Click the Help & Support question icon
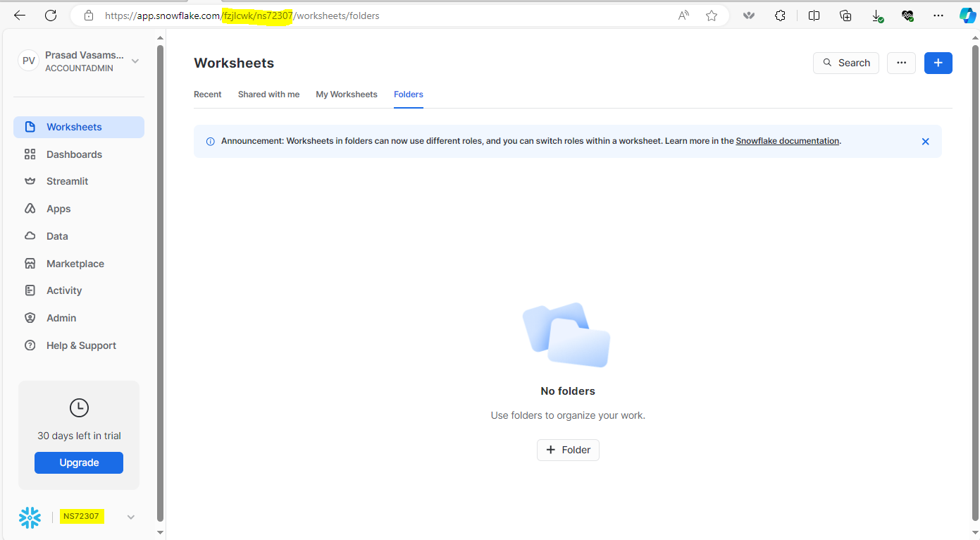This screenshot has height=540, width=980. (30, 345)
